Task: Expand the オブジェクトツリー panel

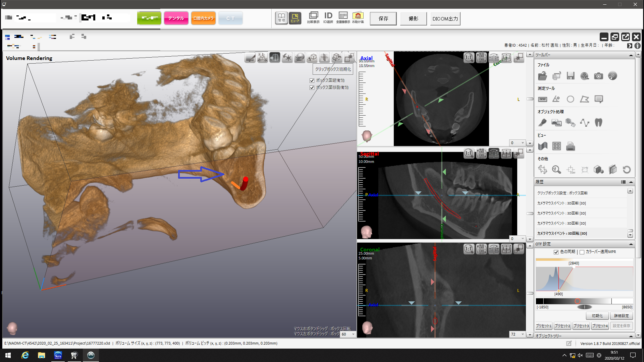Action: (x=631, y=336)
